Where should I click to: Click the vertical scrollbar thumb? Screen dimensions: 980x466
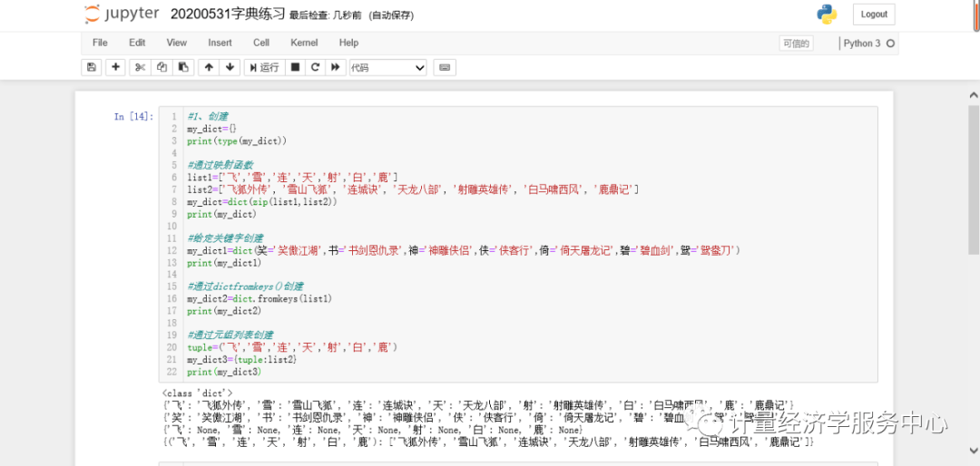click(973, 180)
